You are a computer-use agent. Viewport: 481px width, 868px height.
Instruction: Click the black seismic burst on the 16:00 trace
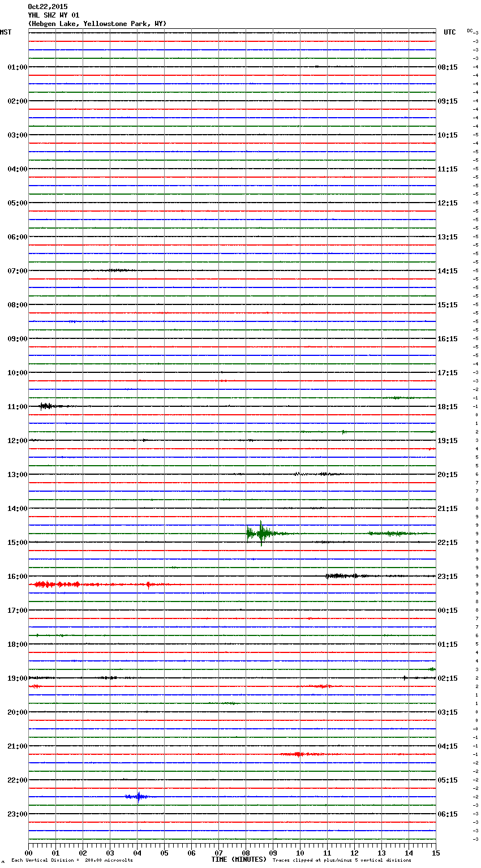[342, 576]
